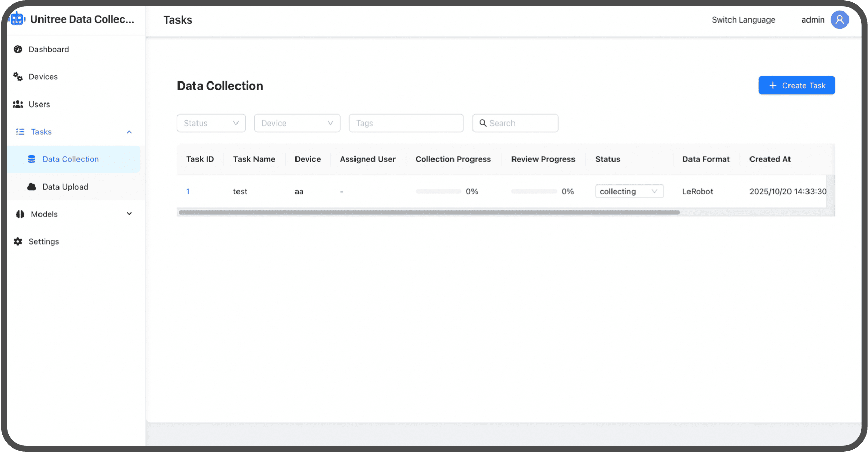Click the Settings gear icon
Screen dimensions: 868x452
[x=18, y=242]
